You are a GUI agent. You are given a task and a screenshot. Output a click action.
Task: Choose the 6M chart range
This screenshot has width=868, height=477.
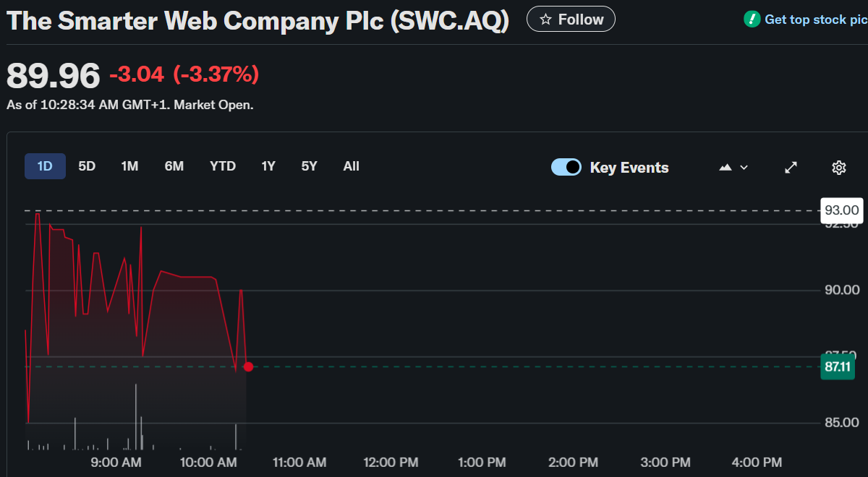[x=174, y=166]
